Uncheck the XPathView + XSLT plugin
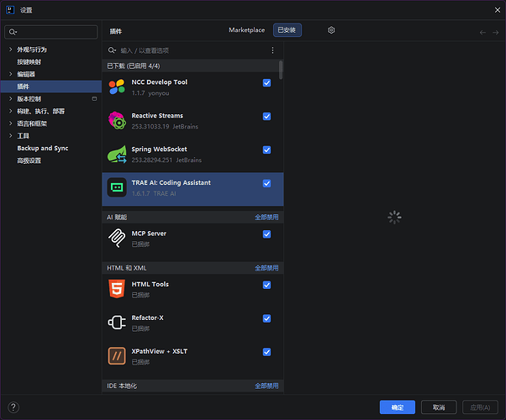The height and width of the screenshot is (420, 506). click(x=266, y=352)
